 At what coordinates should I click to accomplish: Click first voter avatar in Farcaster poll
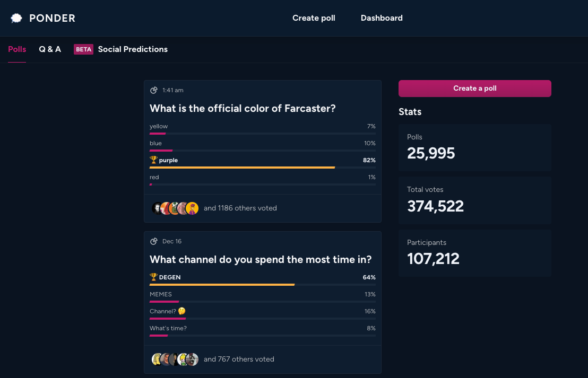point(158,208)
